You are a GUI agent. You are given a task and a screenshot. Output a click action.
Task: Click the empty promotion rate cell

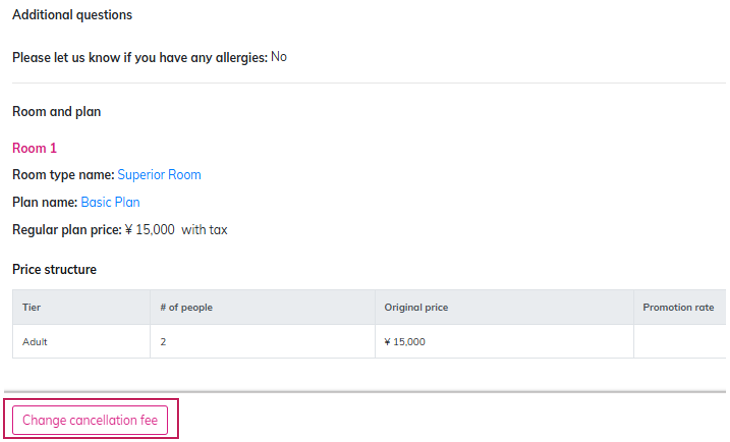tap(680, 342)
